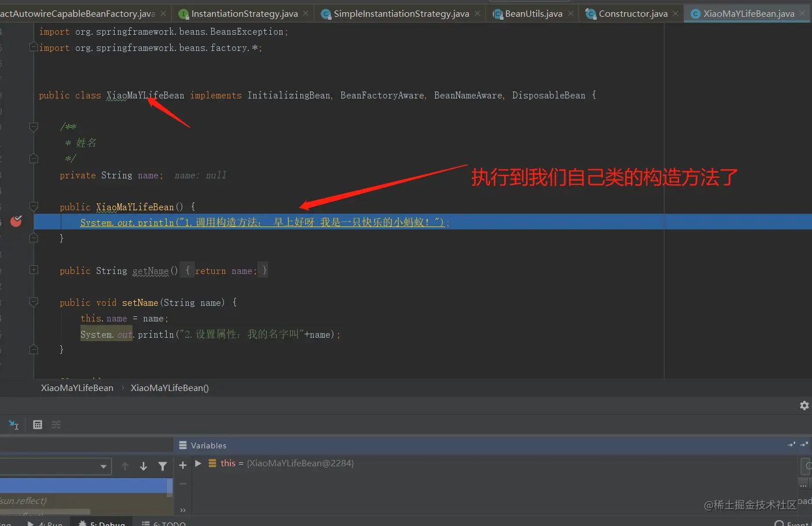
Task: Open the Event Log button
Action: tap(792, 523)
